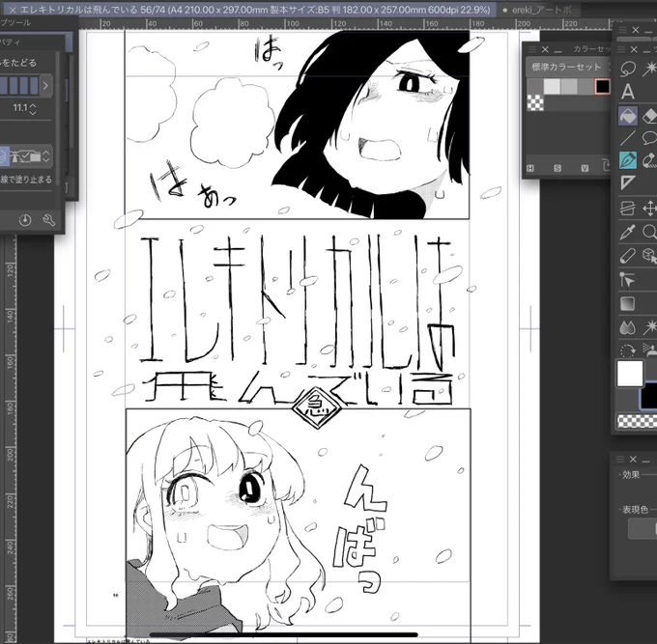Viewport: 657px width, 644px height.
Task: Close the エレキトリカルは飛んでいる document tab
Action: pyautogui.click(x=13, y=10)
